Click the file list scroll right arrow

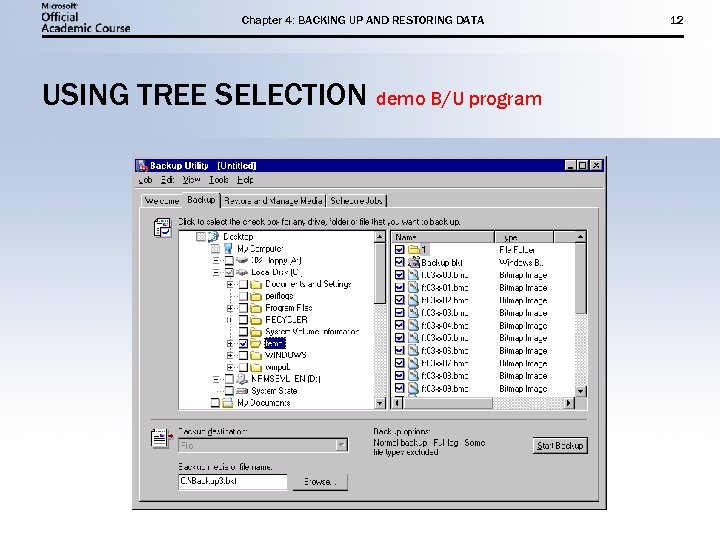569,403
